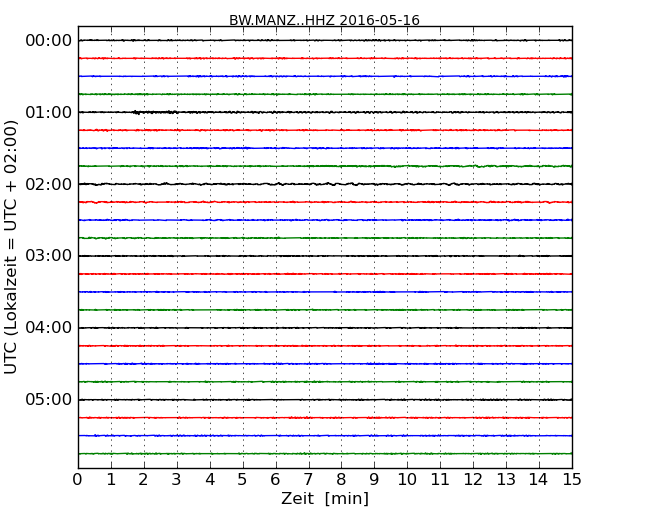Click the x-axis tick label 8

341,480
